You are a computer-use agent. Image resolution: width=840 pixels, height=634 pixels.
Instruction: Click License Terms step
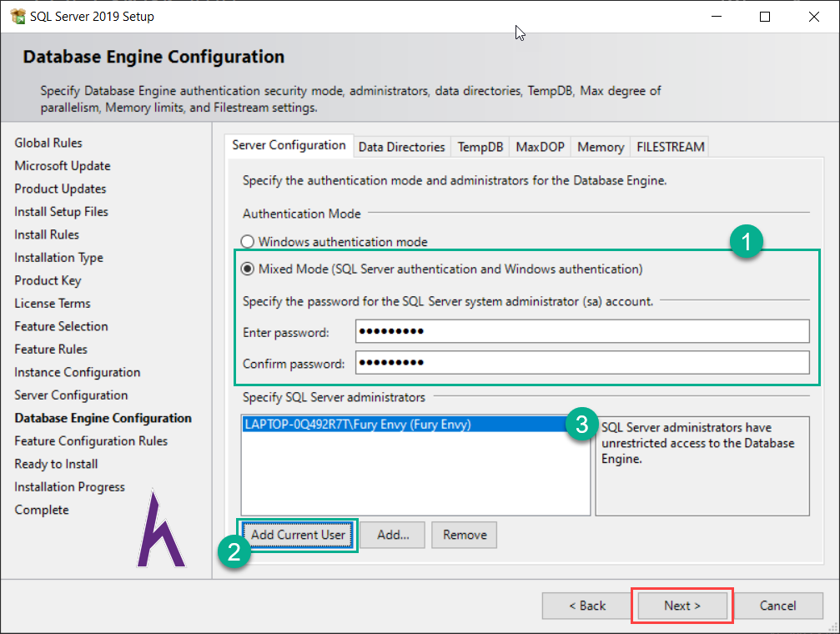[53, 304]
